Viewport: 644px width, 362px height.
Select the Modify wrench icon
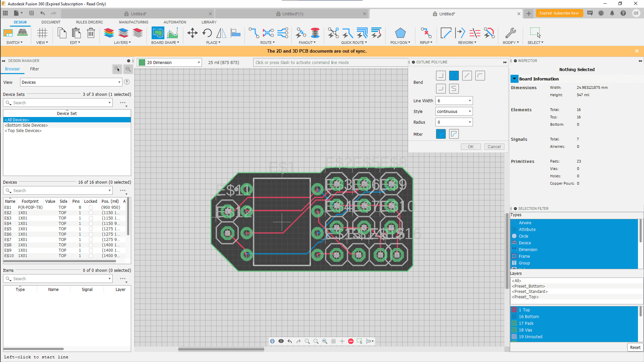click(510, 33)
